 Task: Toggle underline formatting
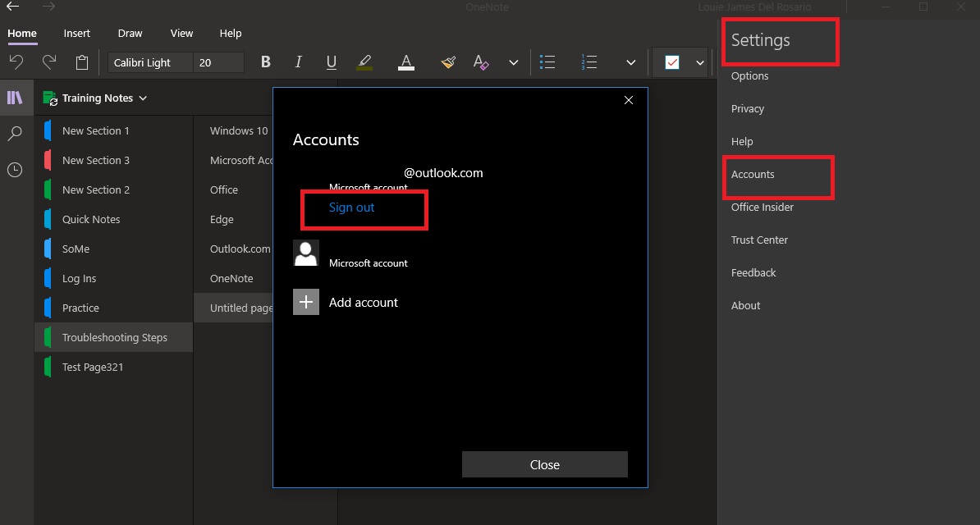[x=332, y=62]
